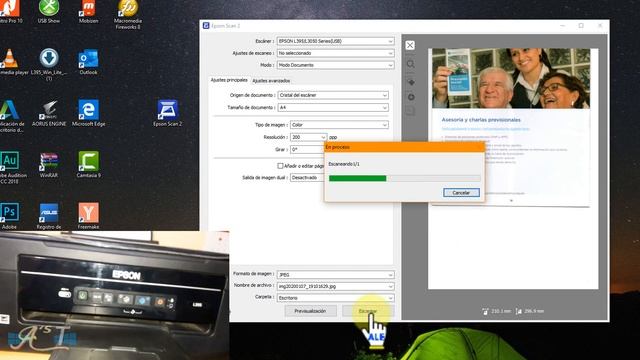Expand Formato de imagen dropdown
The width and height of the screenshot is (640, 360).
click(336, 275)
